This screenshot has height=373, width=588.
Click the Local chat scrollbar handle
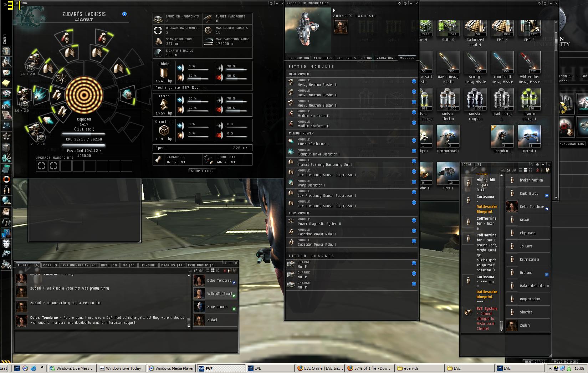502,325
